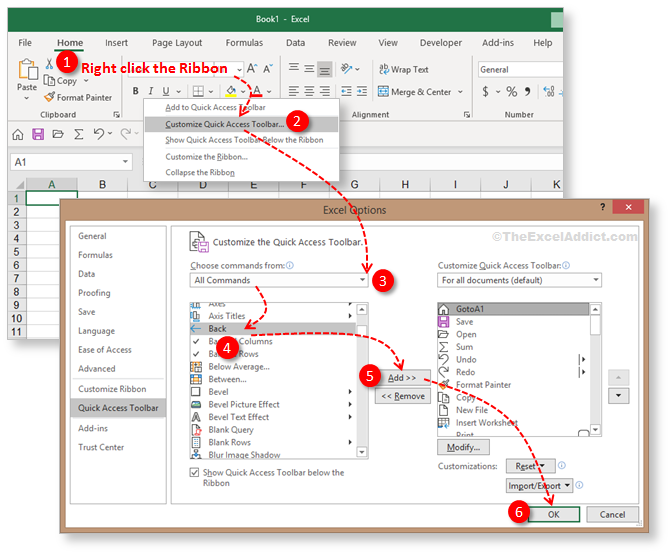670x554 pixels.
Task: Align text left in Alignment group
Action: click(294, 91)
